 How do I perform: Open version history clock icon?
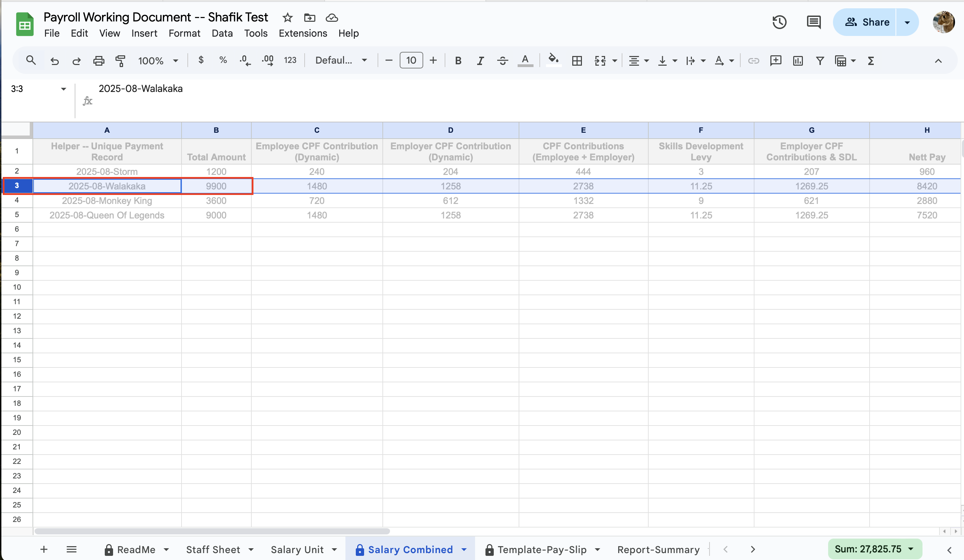tap(779, 22)
